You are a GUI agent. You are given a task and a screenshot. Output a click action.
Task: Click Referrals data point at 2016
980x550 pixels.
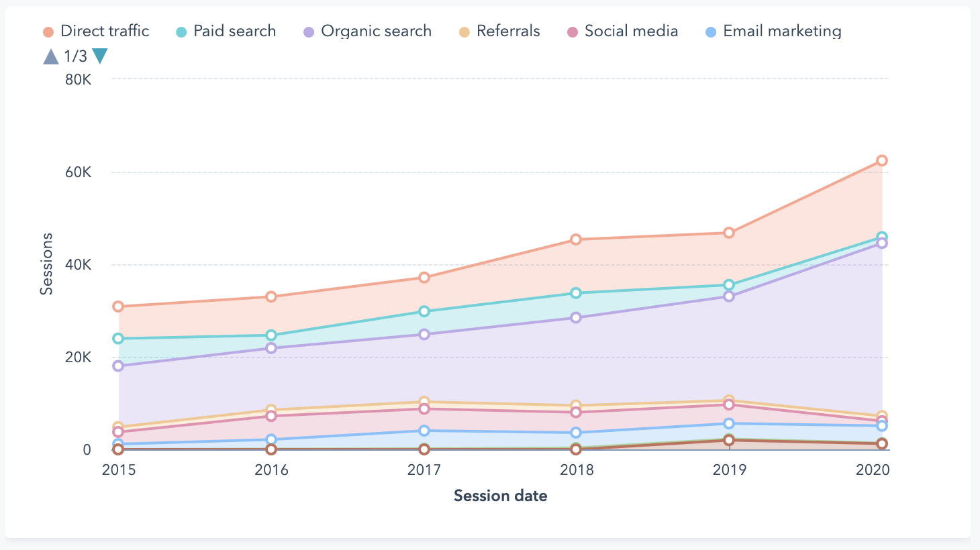pyautogui.click(x=271, y=410)
